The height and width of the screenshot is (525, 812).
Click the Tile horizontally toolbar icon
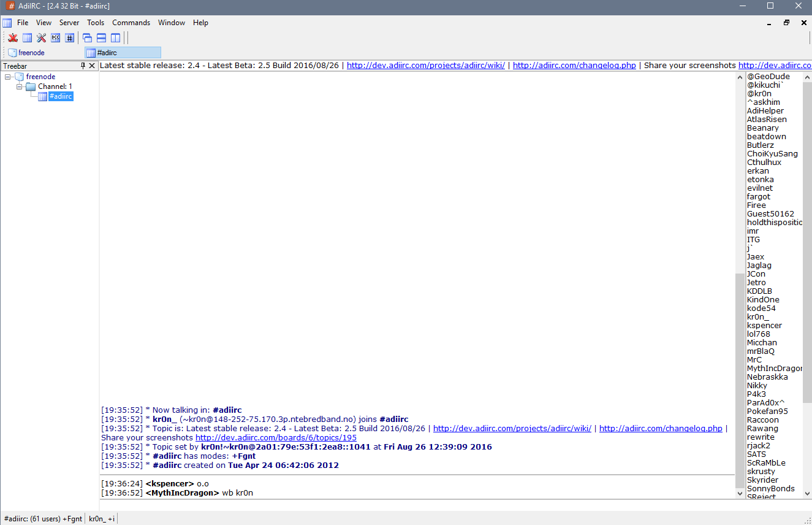coord(101,38)
